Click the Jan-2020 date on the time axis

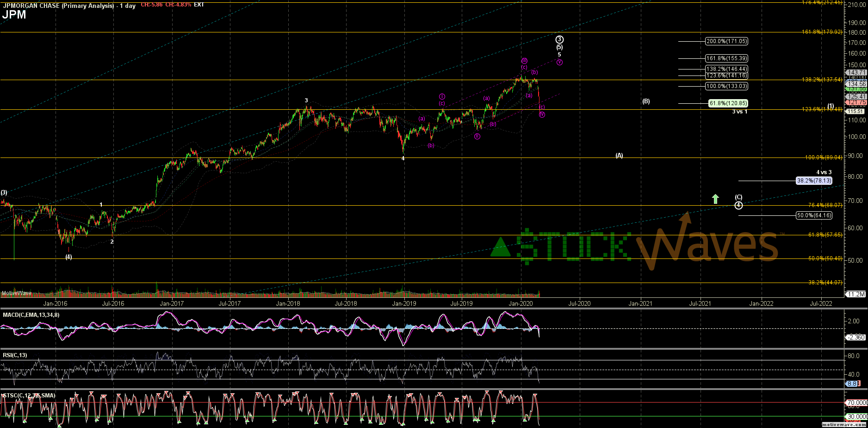521,303
